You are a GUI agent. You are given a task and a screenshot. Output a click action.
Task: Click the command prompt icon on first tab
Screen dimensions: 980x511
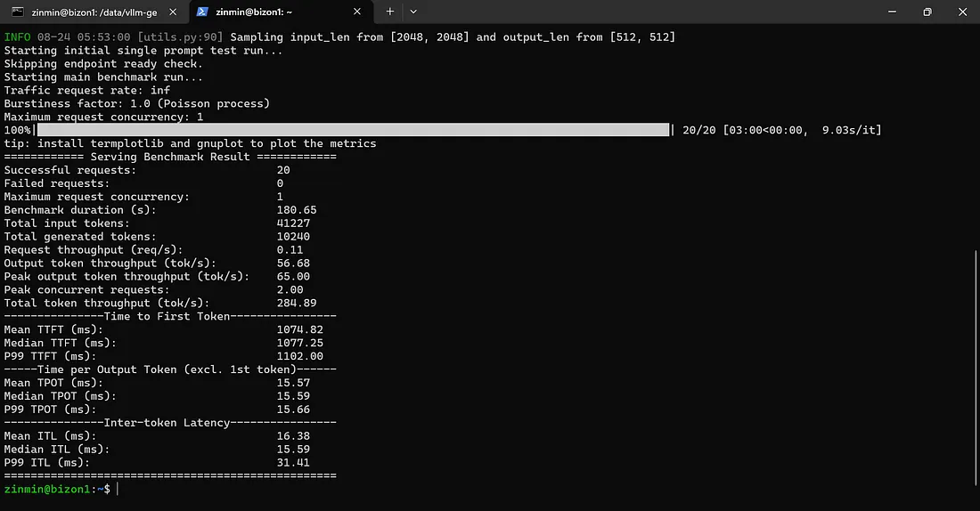(x=18, y=12)
